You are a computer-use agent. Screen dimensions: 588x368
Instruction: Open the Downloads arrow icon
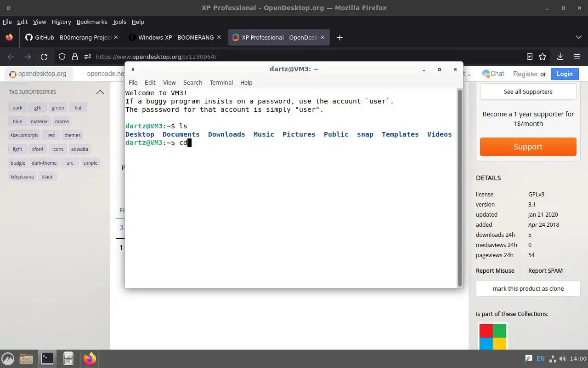(560, 57)
